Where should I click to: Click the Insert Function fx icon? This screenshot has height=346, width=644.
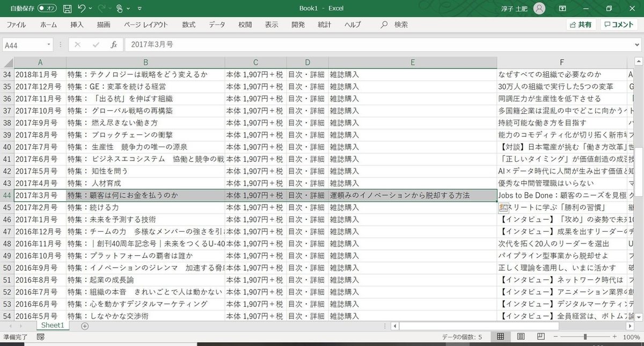click(114, 45)
